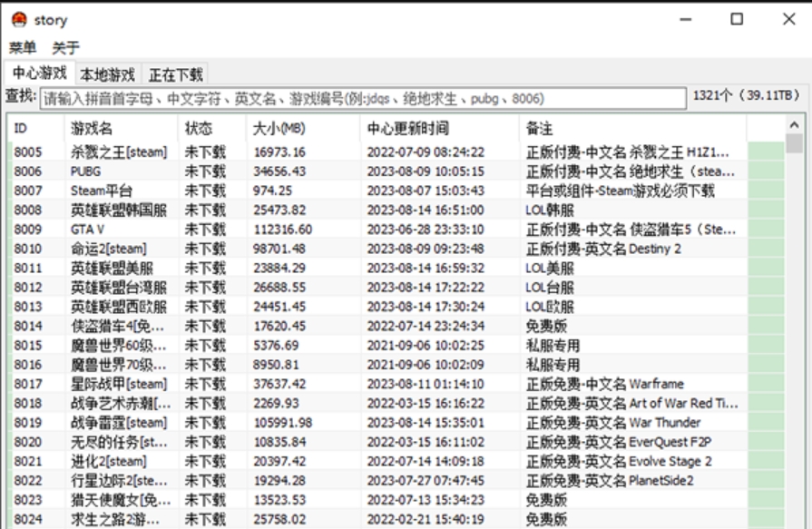The image size is (812, 529).
Task: Click the story app icon in title bar
Action: (19, 20)
